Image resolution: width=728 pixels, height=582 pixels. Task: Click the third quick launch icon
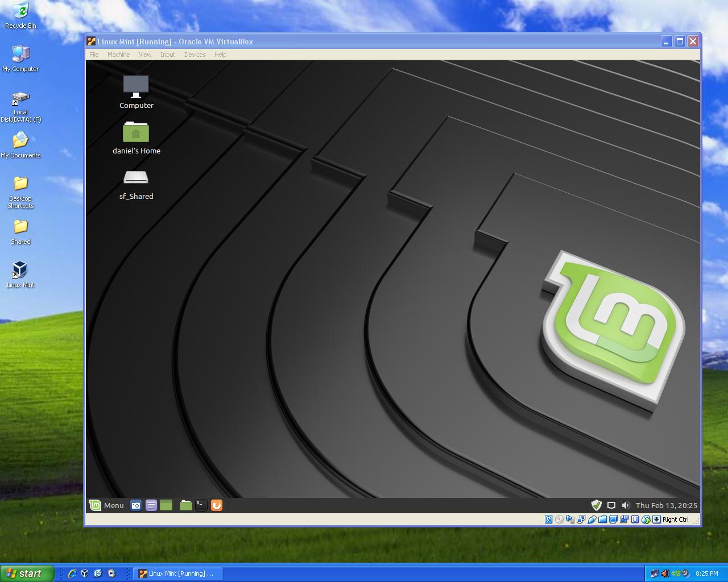coord(98,573)
